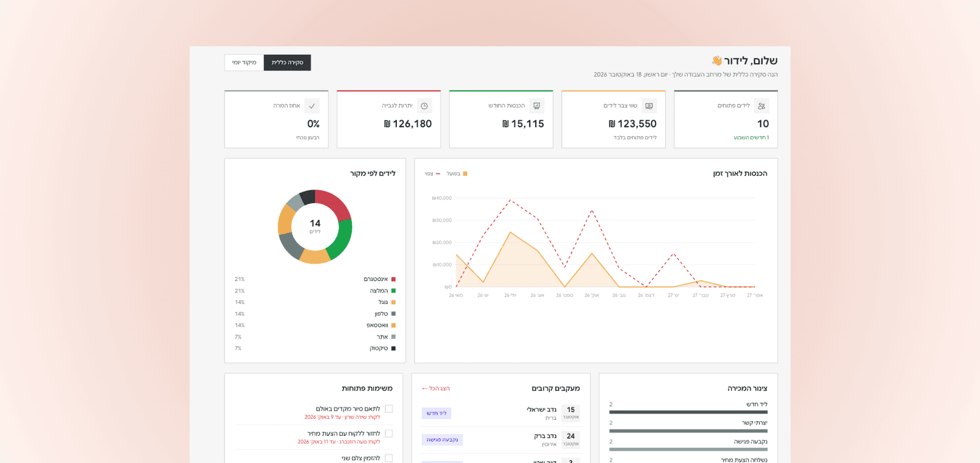Click the ליד חדש badge for נדב ישראלי
Image resolution: width=980 pixels, height=463 pixels.
tap(436, 413)
